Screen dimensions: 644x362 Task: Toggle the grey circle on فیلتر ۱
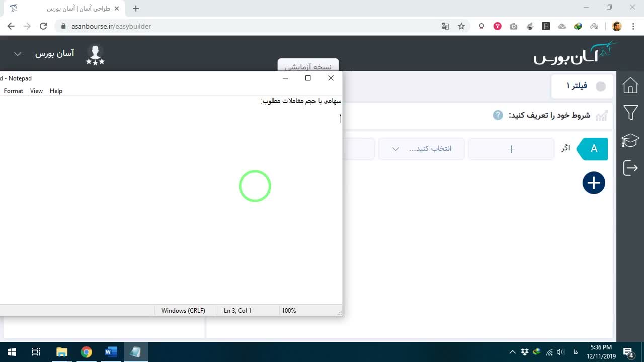point(601,86)
